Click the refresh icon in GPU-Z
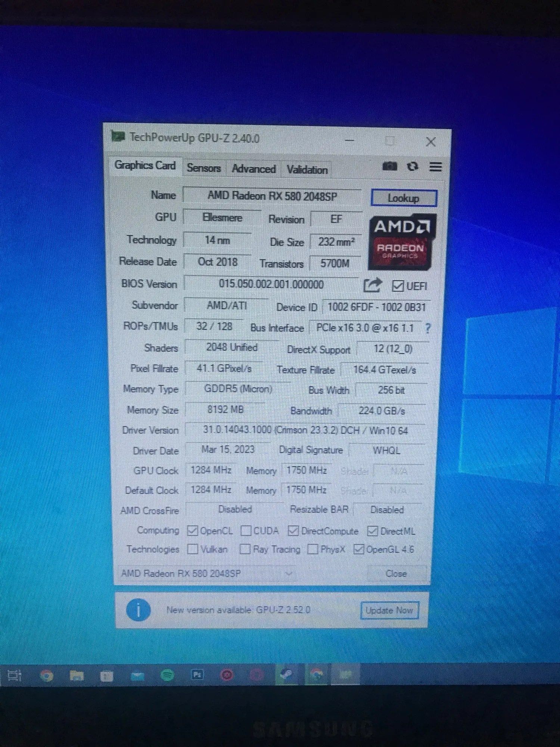Screen dimensions: 560x747 click(x=413, y=166)
